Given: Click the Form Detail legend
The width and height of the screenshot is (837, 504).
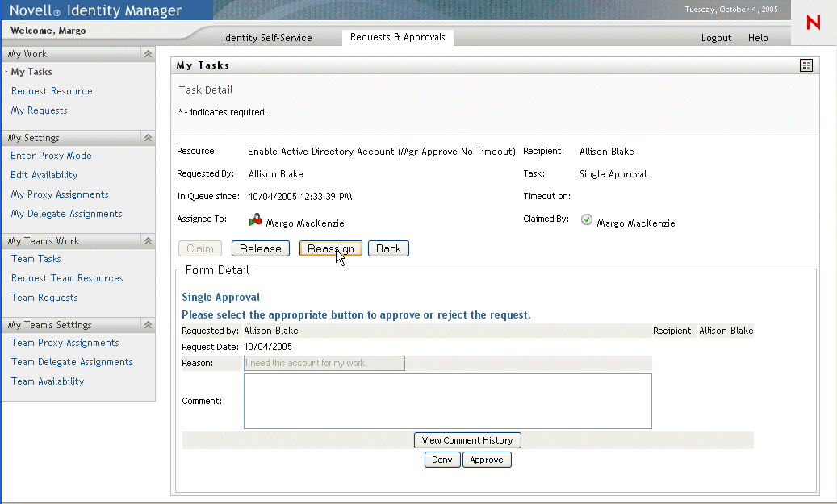Looking at the screenshot, I should tap(217, 270).
